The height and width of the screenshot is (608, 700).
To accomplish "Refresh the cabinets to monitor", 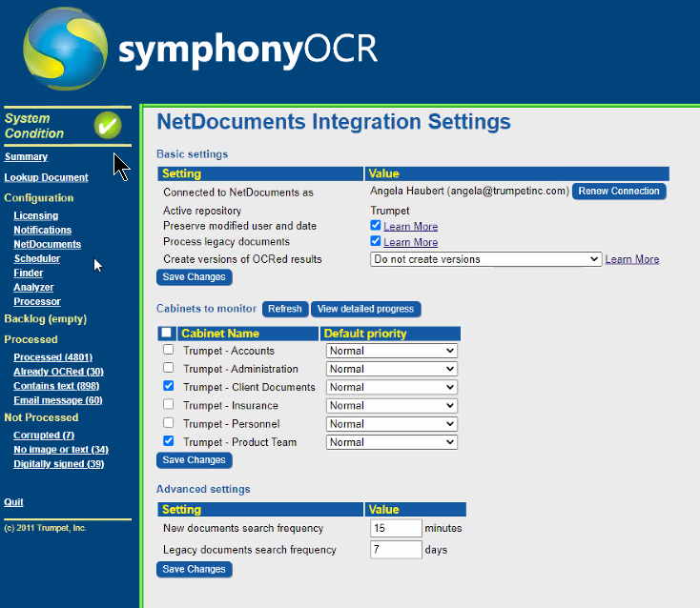I will (285, 309).
